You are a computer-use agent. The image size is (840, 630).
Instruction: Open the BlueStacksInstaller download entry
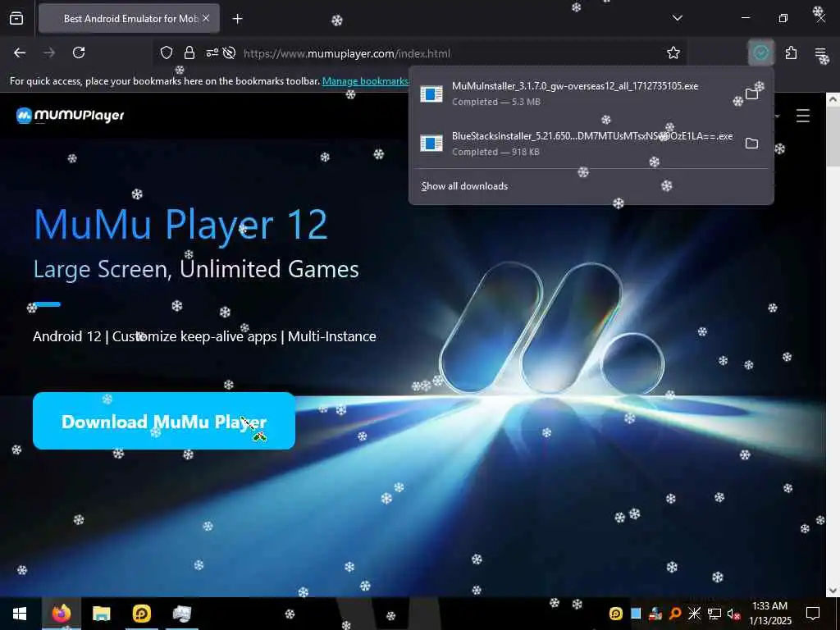click(x=576, y=144)
